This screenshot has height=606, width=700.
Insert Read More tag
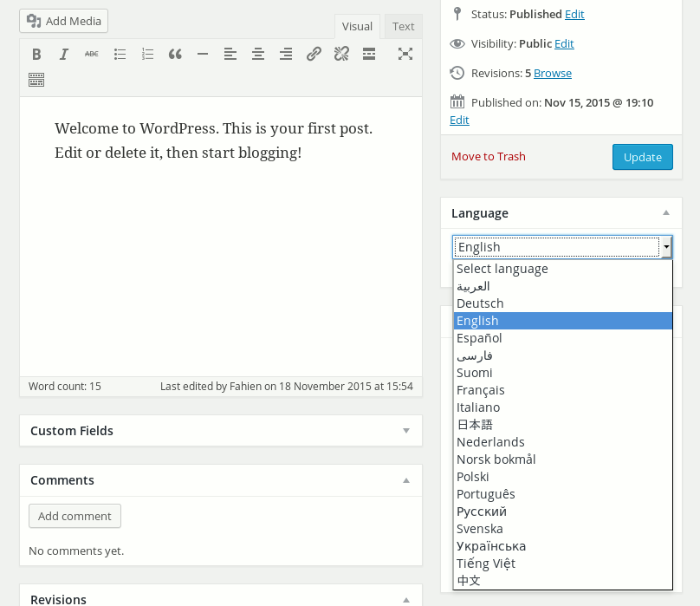(369, 54)
